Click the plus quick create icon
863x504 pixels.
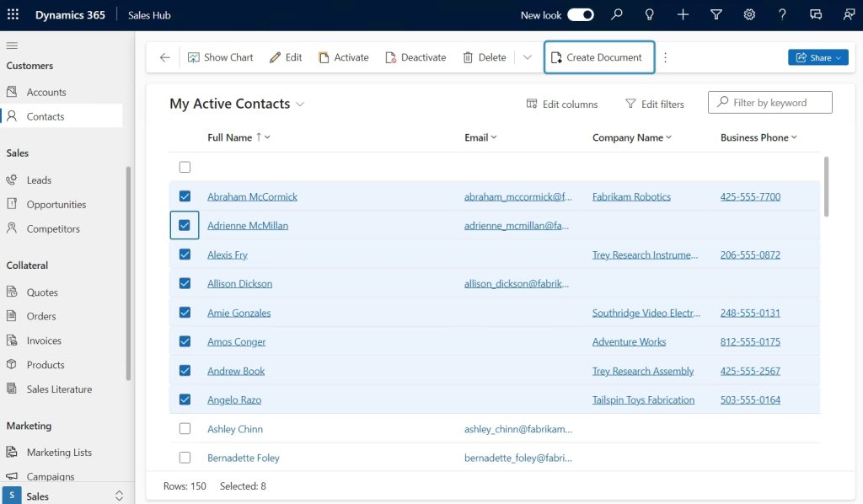pyautogui.click(x=683, y=15)
